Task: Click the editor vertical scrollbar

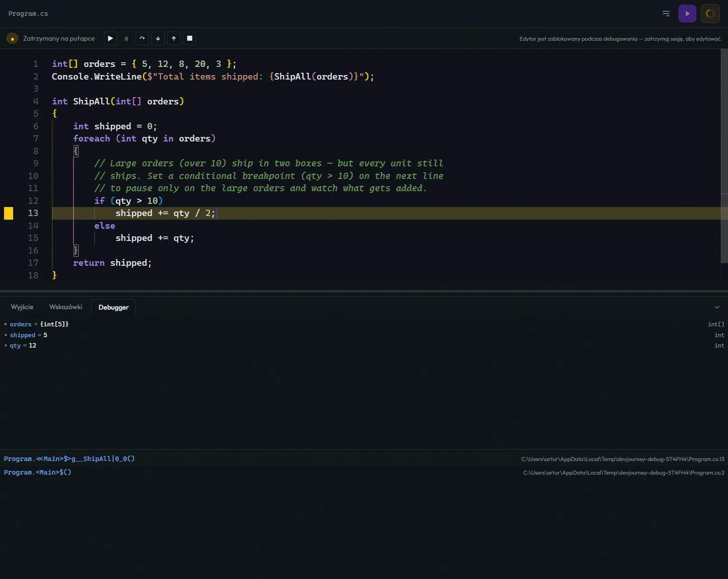Action: [724, 156]
